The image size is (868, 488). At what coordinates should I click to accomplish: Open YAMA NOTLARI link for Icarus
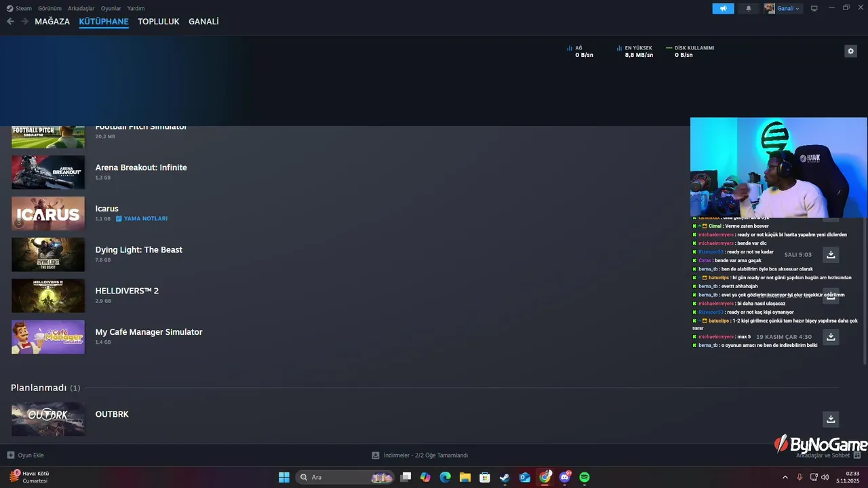(x=145, y=219)
